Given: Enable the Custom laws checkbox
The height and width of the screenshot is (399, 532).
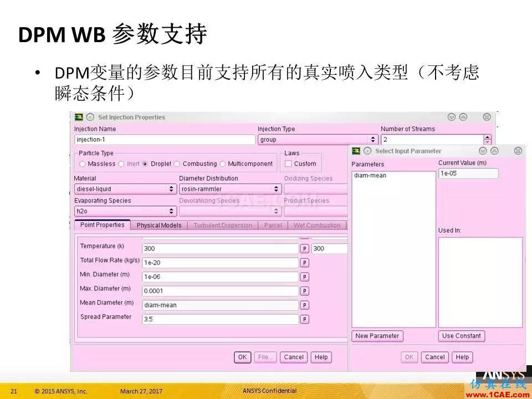Looking at the screenshot, I should pos(288,164).
